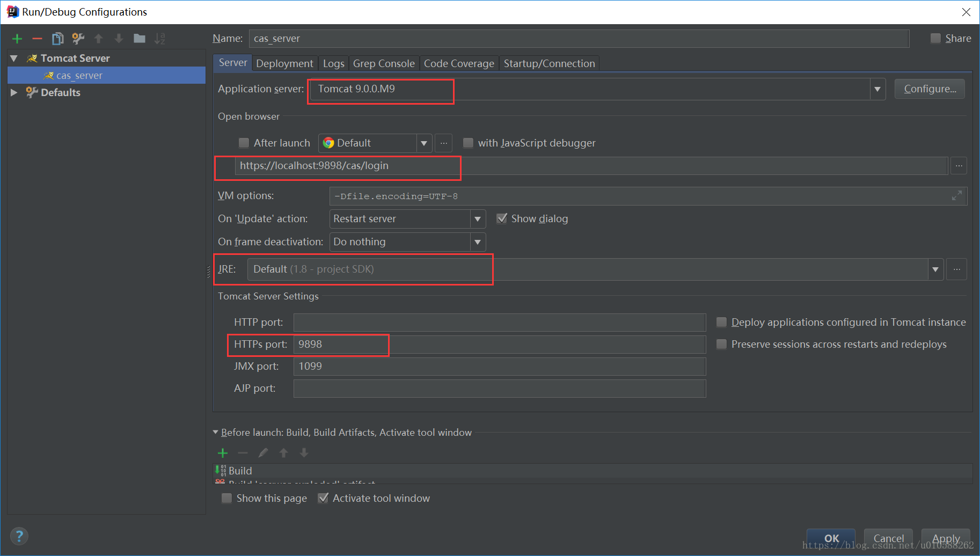Enable Deploy applications configured in Tomcat

click(721, 322)
